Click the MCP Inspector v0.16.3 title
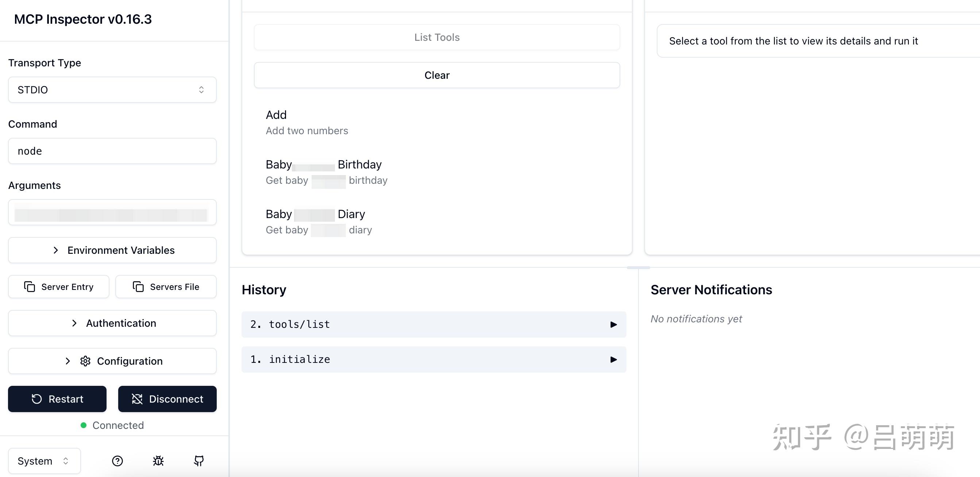The image size is (980, 477). [83, 19]
